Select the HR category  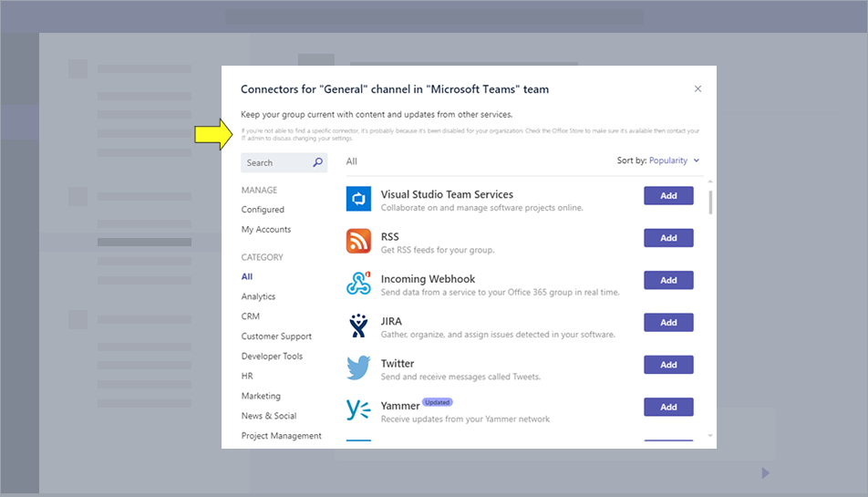click(247, 376)
